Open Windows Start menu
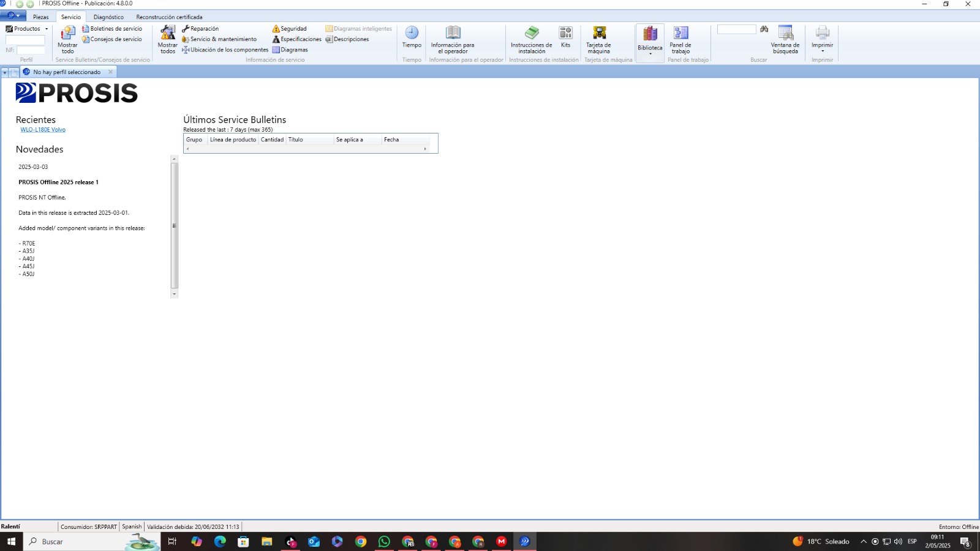 (11, 541)
